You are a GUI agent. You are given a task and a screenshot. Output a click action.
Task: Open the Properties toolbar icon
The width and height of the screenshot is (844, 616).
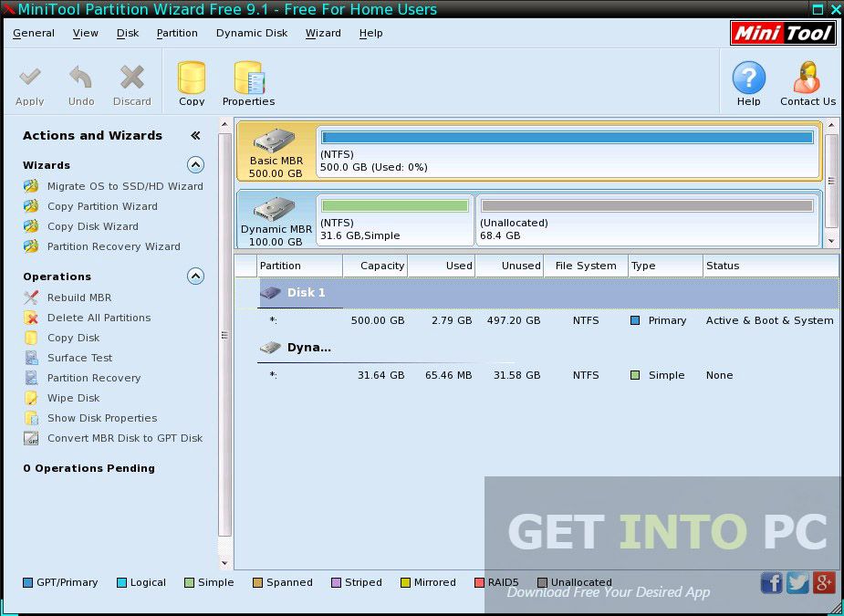249,78
